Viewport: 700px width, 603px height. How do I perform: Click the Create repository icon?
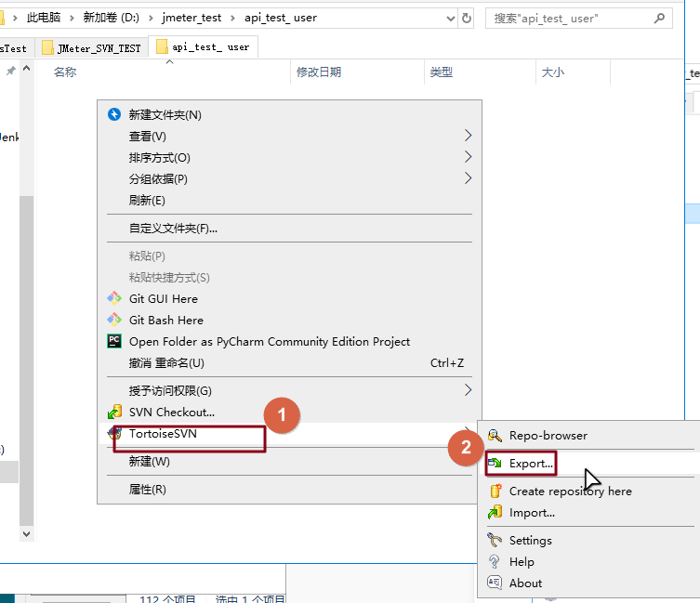[495, 491]
